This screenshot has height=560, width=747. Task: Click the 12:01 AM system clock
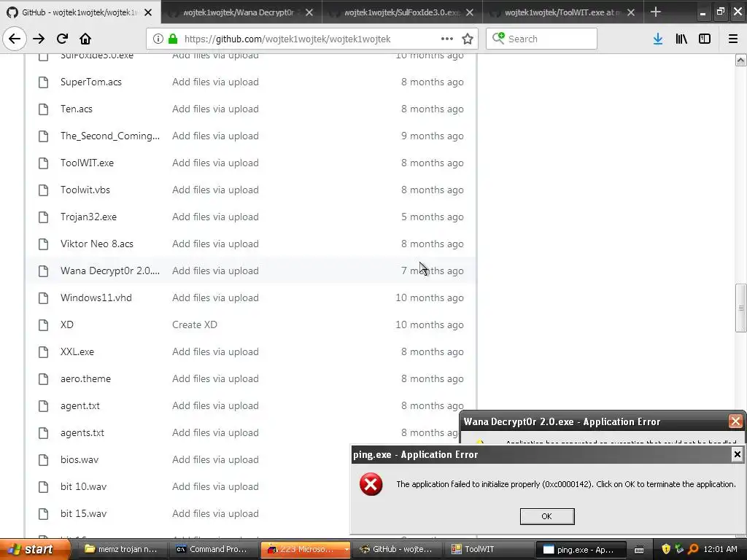tap(720, 549)
